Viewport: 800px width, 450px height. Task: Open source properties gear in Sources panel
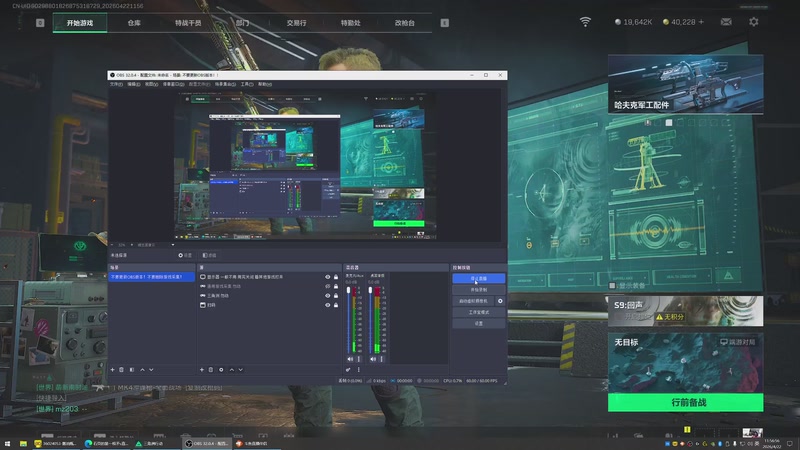(x=221, y=369)
